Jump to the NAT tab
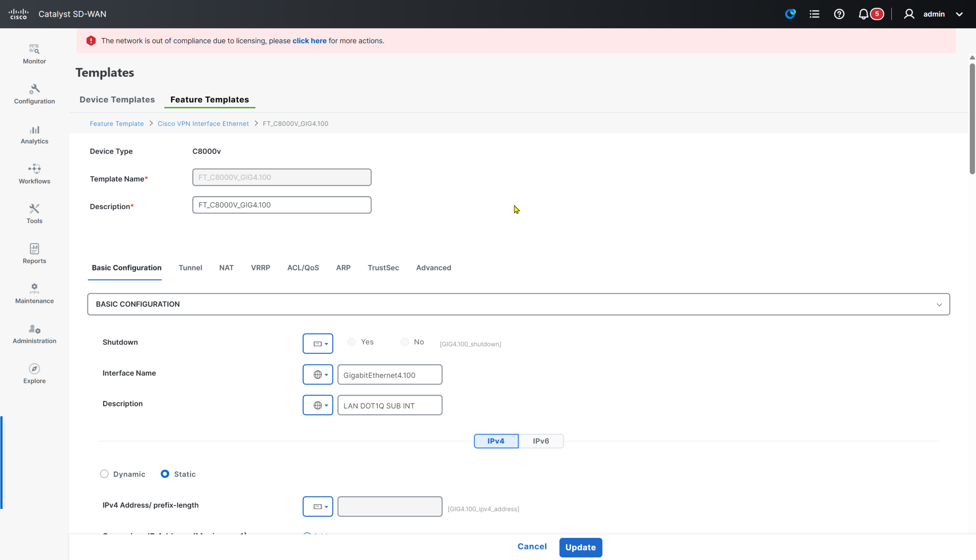The height and width of the screenshot is (560, 976). 226,268
